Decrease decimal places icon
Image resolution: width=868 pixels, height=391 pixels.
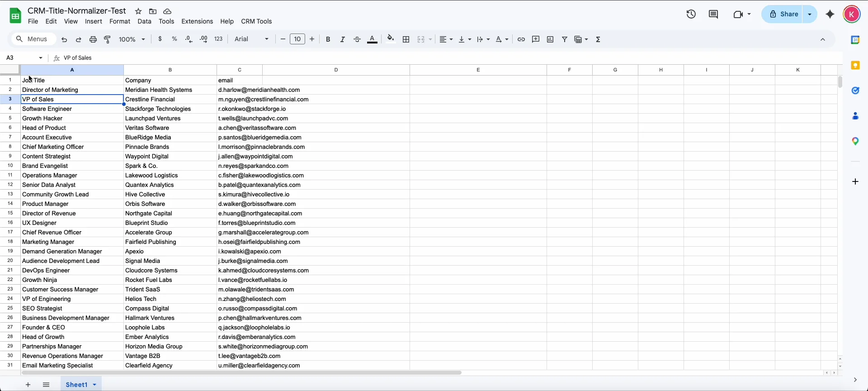189,39
